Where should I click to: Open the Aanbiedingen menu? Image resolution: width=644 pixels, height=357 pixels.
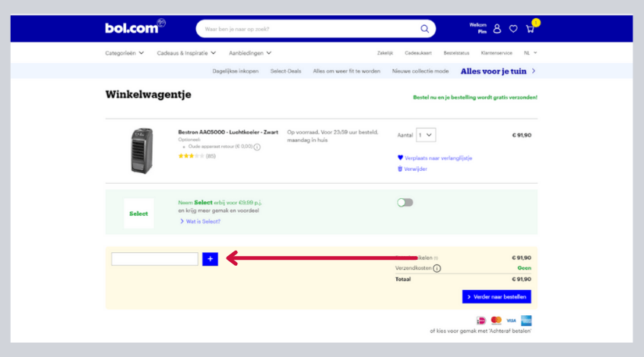click(250, 52)
